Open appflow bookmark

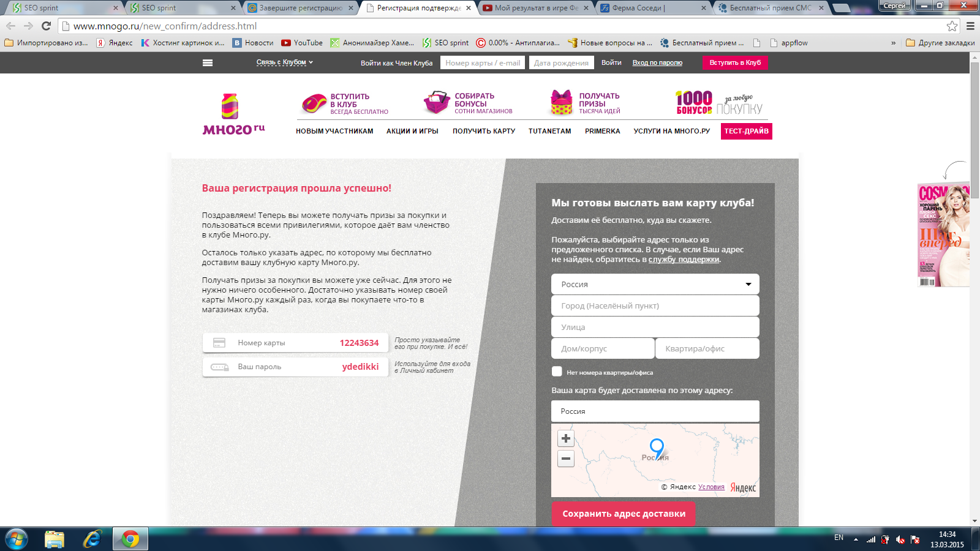point(789,43)
